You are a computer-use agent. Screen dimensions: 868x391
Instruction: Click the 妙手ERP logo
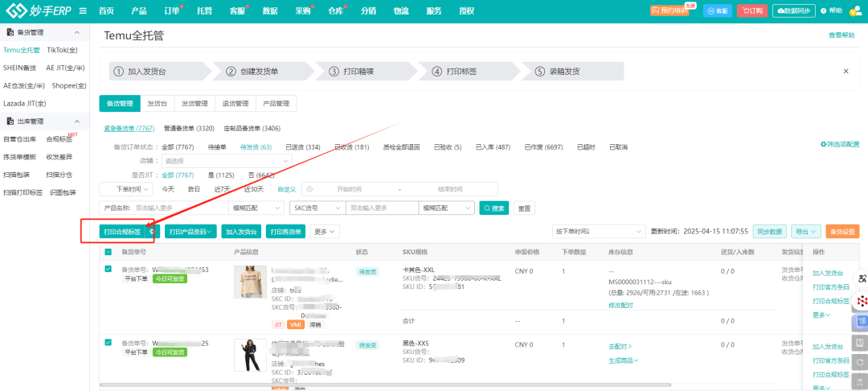(38, 10)
